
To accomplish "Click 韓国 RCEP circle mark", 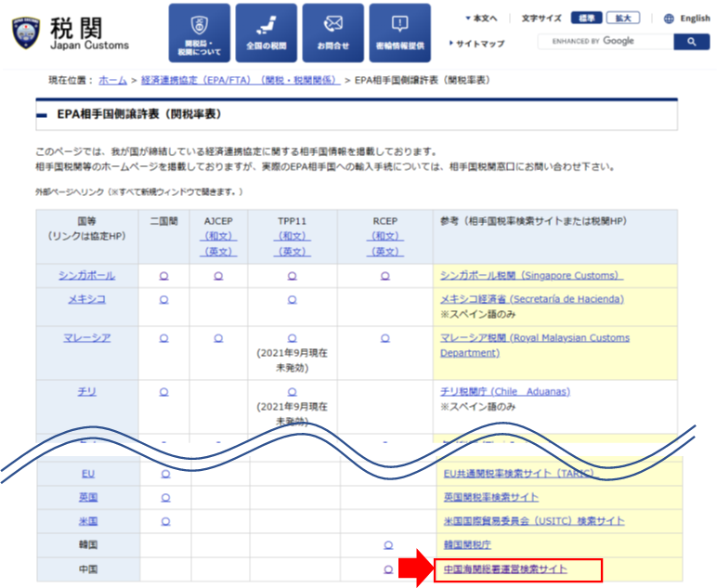I will point(388,545).
